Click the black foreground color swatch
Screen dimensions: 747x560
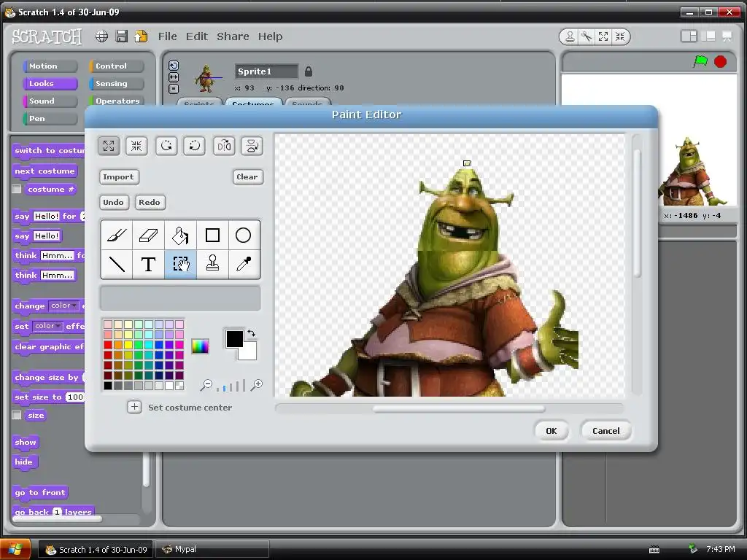pyautogui.click(x=233, y=338)
